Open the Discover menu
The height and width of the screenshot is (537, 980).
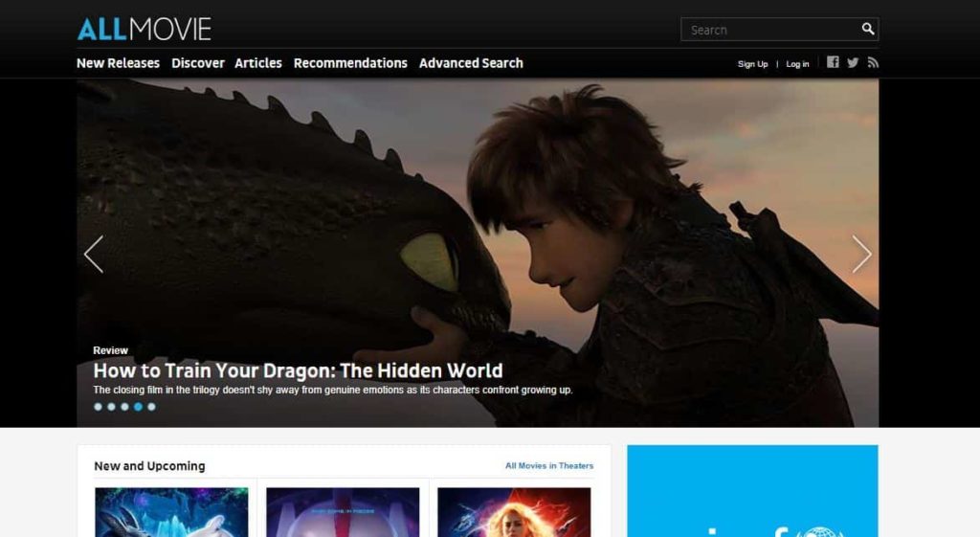coord(197,63)
